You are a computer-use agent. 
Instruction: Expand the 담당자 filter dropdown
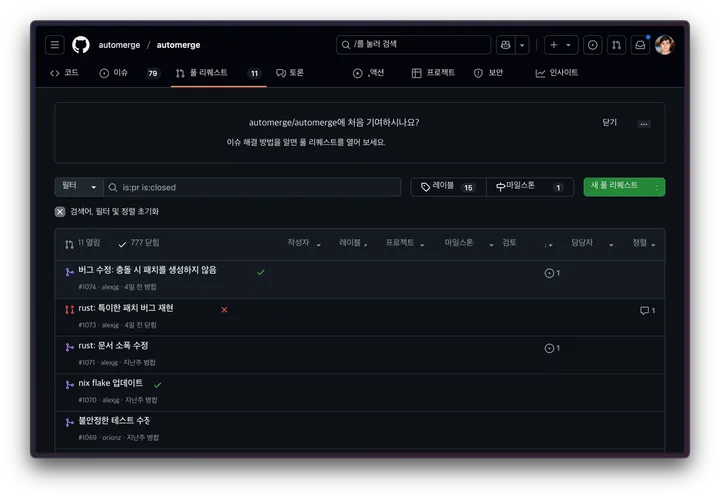592,243
